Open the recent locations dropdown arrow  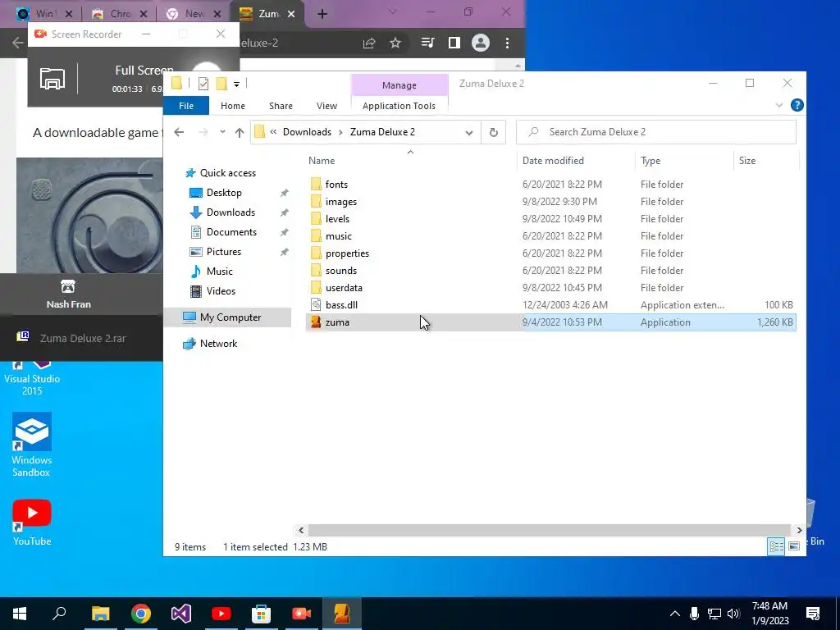click(x=222, y=132)
